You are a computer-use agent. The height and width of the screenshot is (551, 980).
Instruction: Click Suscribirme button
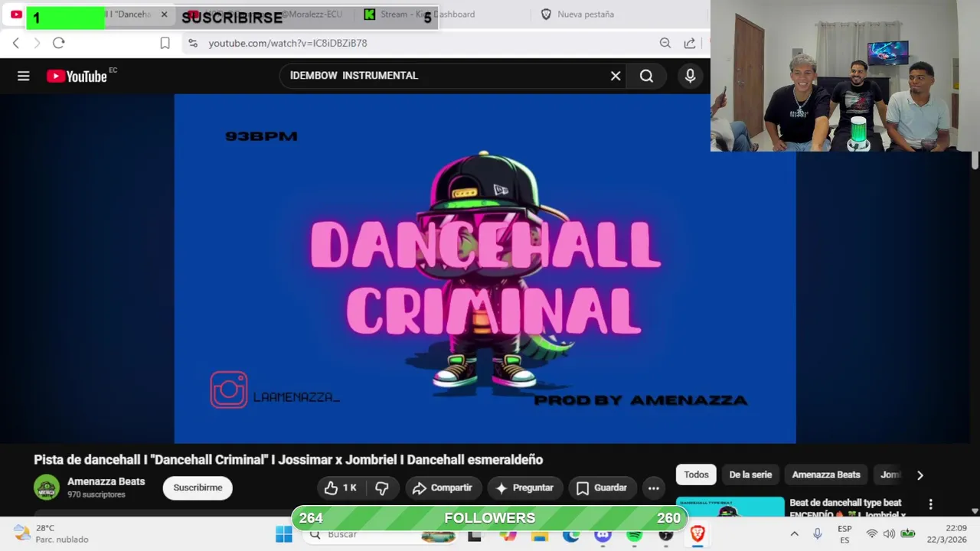click(198, 487)
